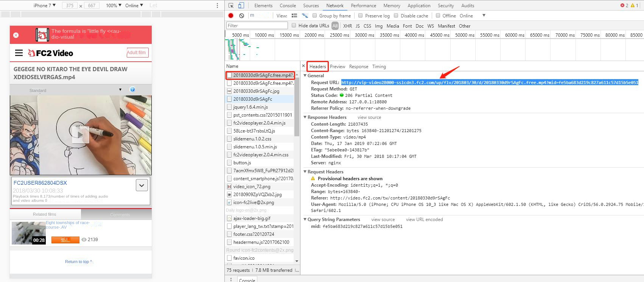Select fc2videoplayer.2.0.4.min.js request
Image resolution: width=644 pixels, height=282 pixels.
coord(260,123)
